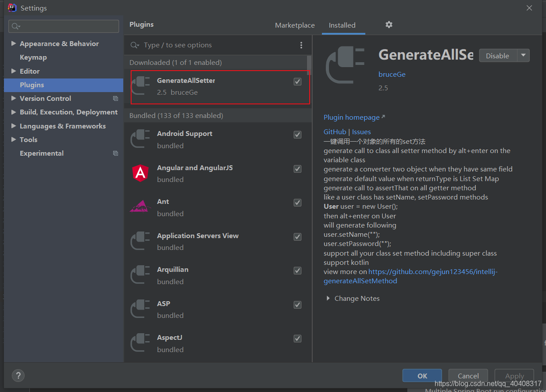Click the OK button
546x392 pixels.
coord(422,376)
